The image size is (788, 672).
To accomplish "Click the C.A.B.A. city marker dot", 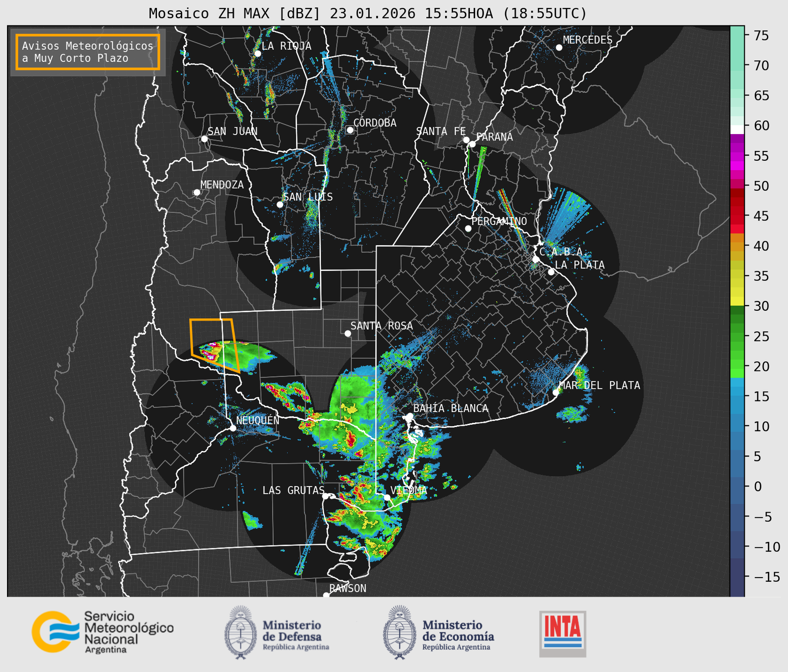I will [x=536, y=259].
